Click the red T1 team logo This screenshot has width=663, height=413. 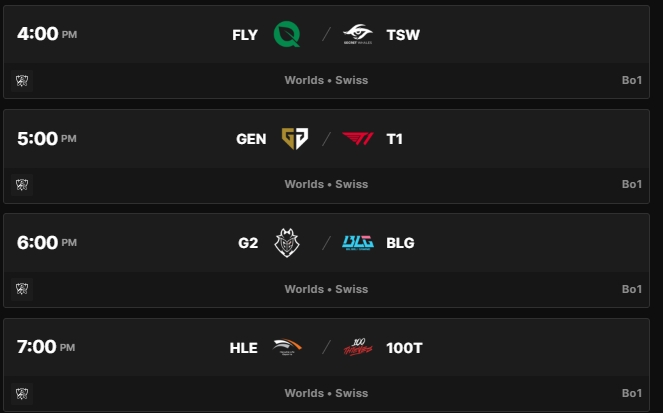pyautogui.click(x=357, y=139)
